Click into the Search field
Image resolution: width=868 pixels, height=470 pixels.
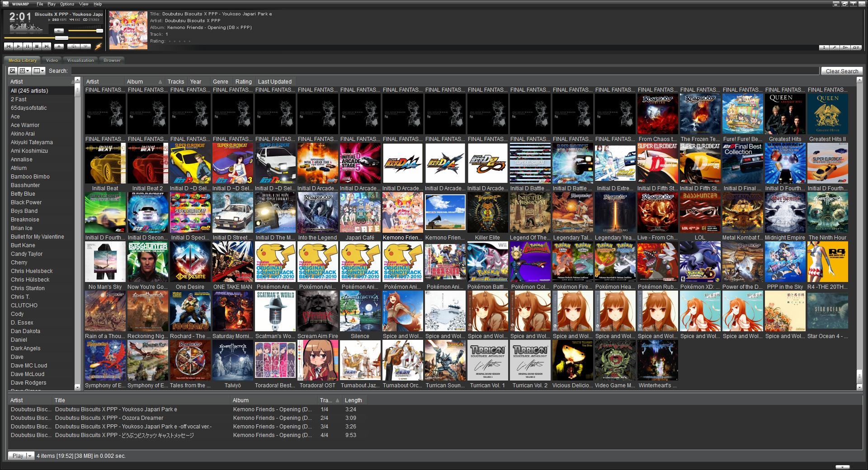(x=445, y=71)
